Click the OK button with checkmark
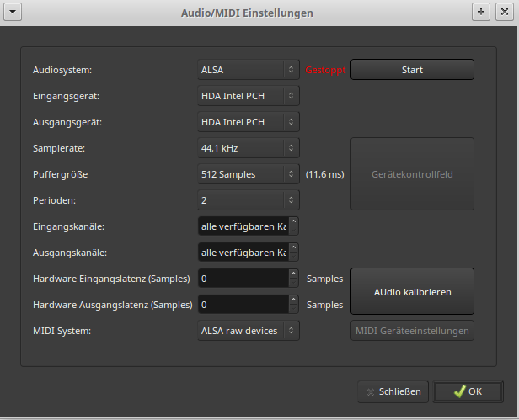519x420 pixels. click(x=466, y=391)
